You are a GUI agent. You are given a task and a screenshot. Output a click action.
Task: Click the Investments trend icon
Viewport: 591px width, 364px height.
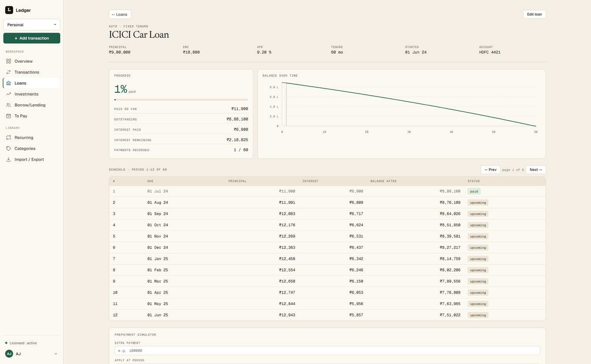click(9, 94)
